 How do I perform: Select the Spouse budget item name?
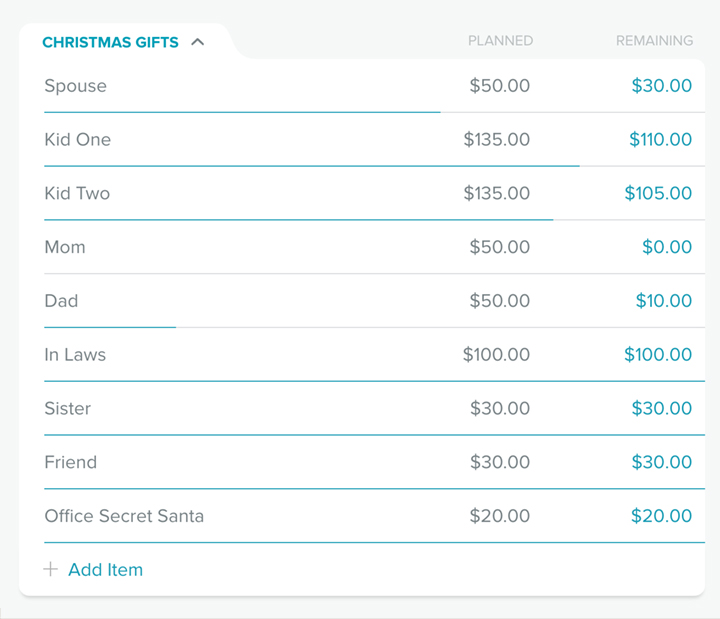tap(75, 86)
